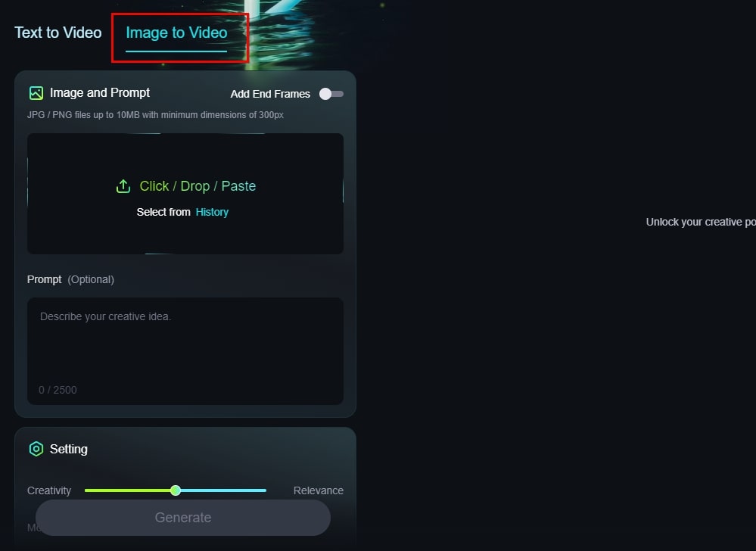
Task: Click the Image and Prompt picture icon
Action: coord(36,93)
